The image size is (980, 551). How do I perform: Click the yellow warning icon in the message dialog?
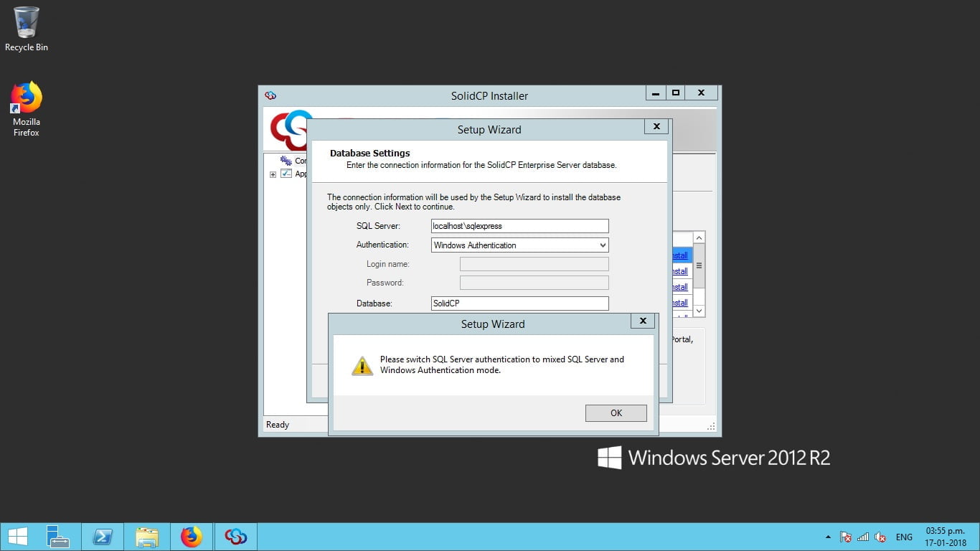click(362, 366)
